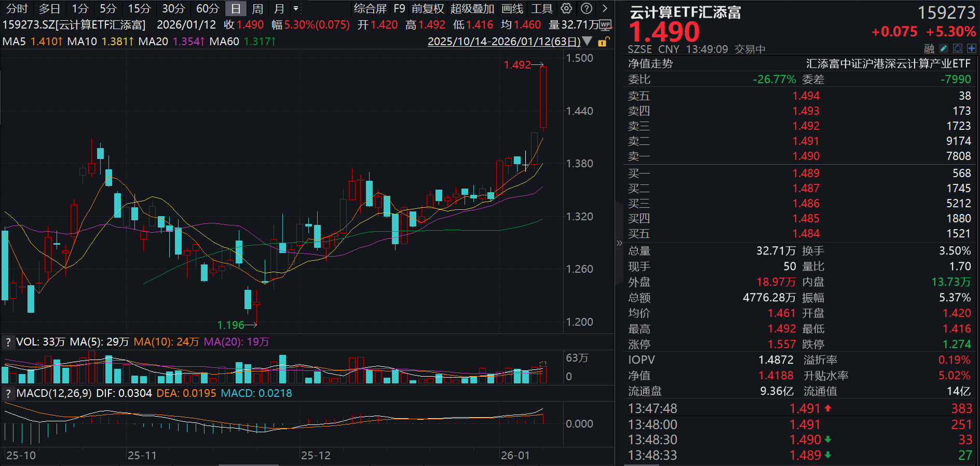
Task: Click the help question-mark icon in toolbar
Action: [586, 8]
